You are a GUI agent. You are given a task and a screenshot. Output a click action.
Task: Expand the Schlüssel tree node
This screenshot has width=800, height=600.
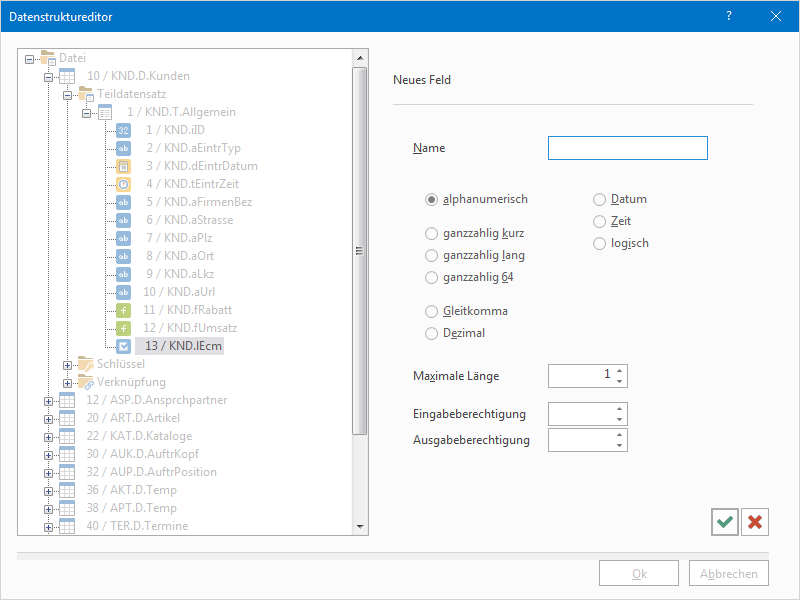[67, 364]
